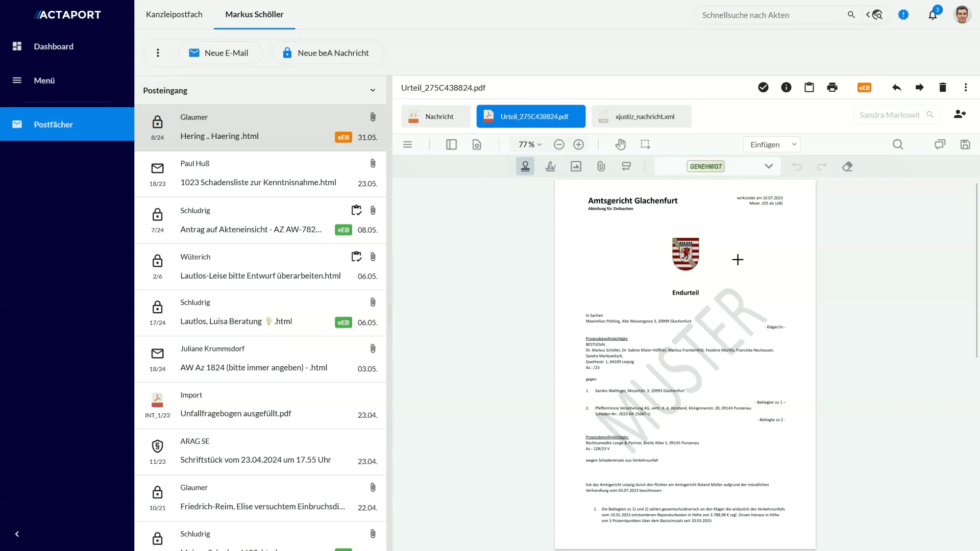Open the xjustiz_nachricht.xml tab
Viewport: 980px width, 551px height.
(x=641, y=116)
